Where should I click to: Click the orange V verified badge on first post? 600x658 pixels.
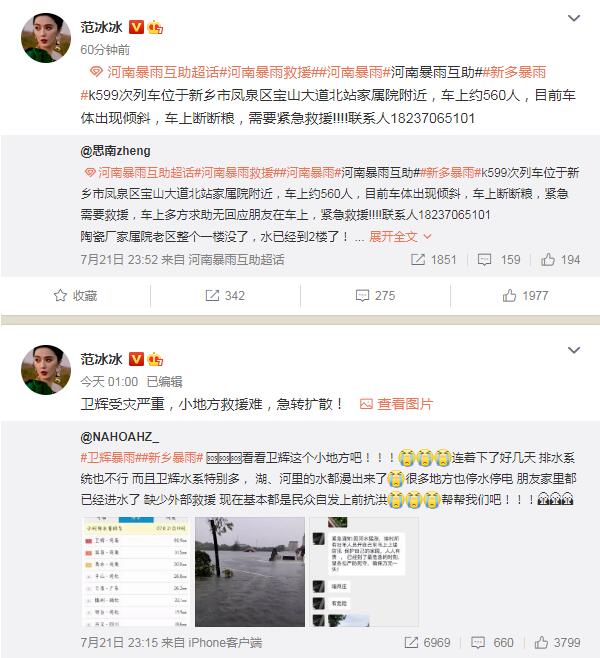click(136, 27)
